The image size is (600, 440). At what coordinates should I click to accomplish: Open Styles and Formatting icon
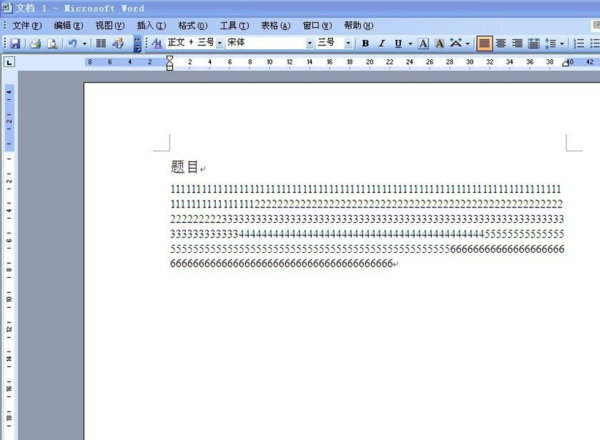157,43
